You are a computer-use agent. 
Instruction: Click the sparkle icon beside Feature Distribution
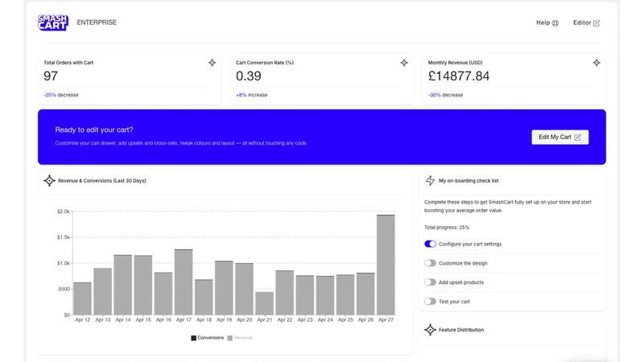(430, 330)
